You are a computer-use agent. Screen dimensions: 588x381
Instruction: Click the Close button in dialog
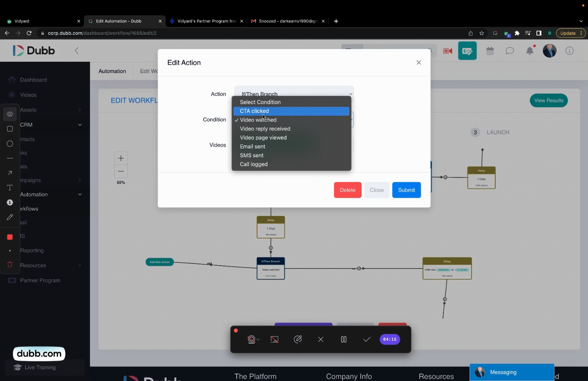377,190
